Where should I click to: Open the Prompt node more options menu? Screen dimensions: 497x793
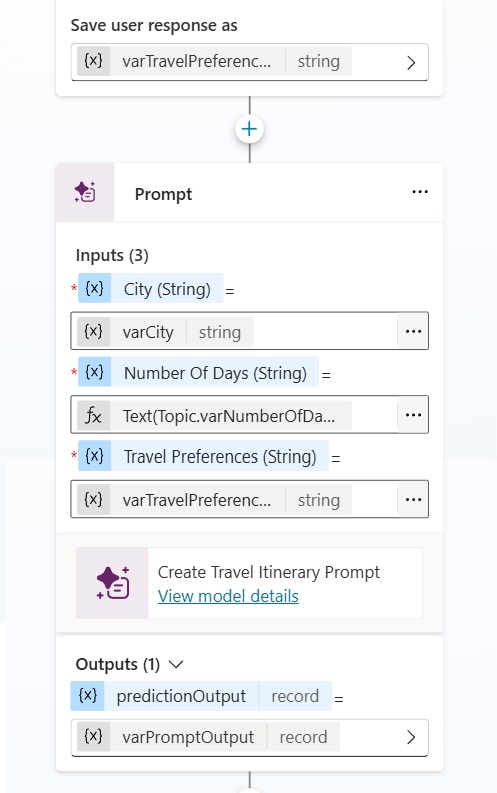tap(420, 192)
